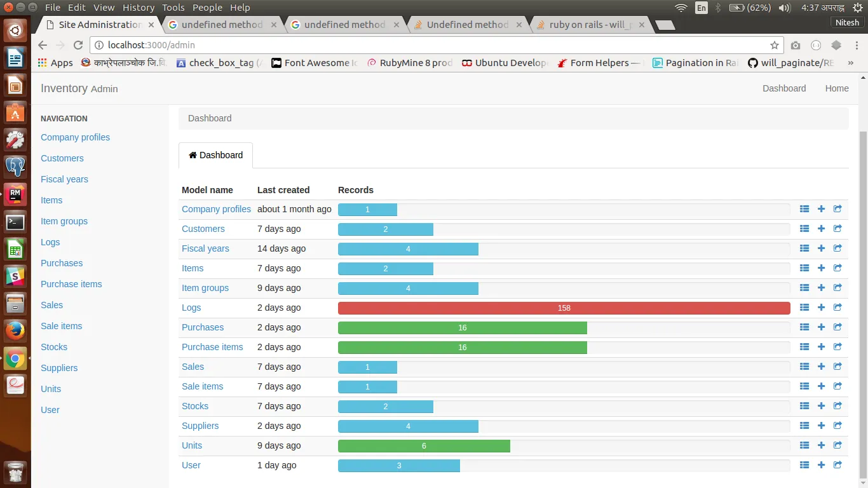This screenshot has width=868, height=488.
Task: Click the green Purchases records bar
Action: click(463, 327)
